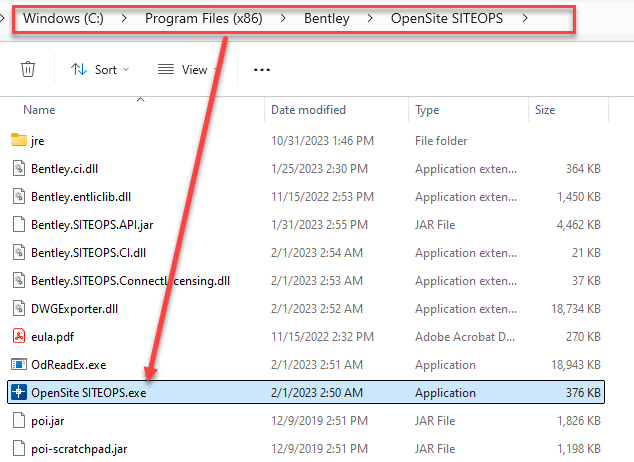Select eula.pdf Acrobat icon

point(19,336)
